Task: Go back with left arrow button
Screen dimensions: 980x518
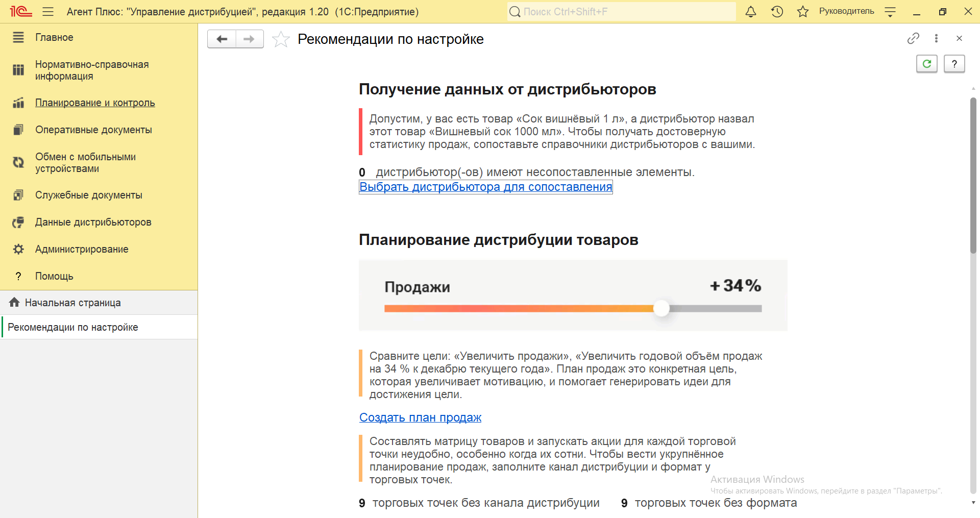Action: (222, 39)
